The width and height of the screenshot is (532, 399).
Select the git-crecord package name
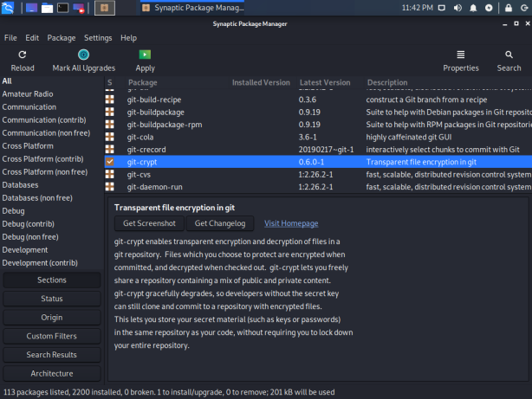(x=146, y=150)
